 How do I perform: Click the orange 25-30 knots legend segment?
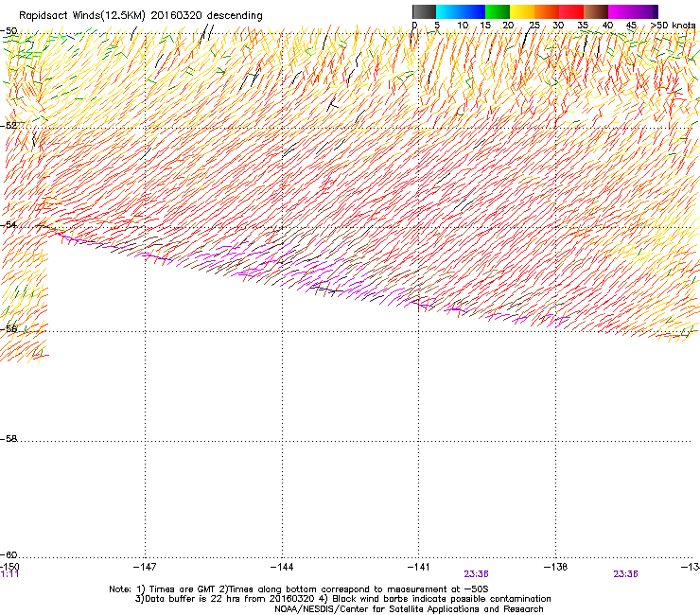coord(547,11)
